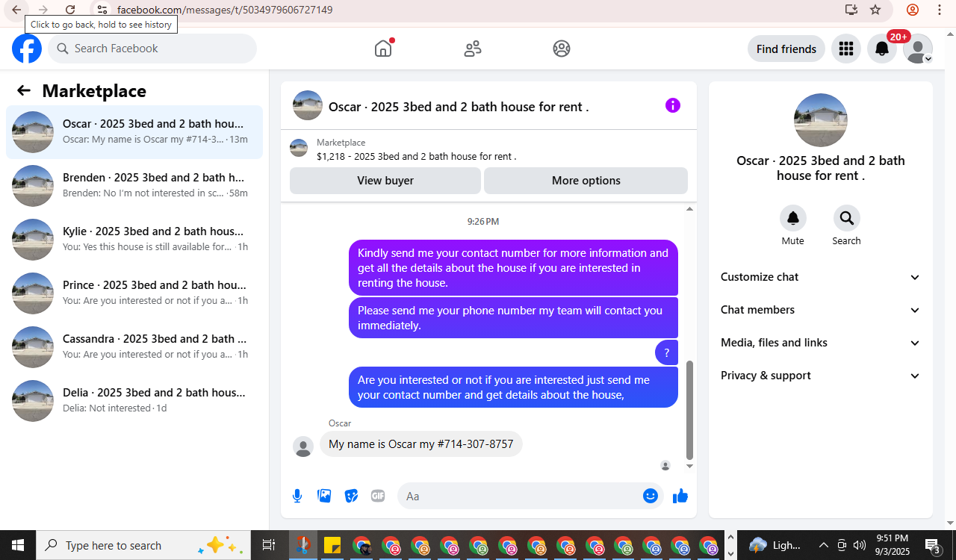Image resolution: width=956 pixels, height=560 pixels.
Task: Open the account menu profile avatar
Action: [x=918, y=49]
